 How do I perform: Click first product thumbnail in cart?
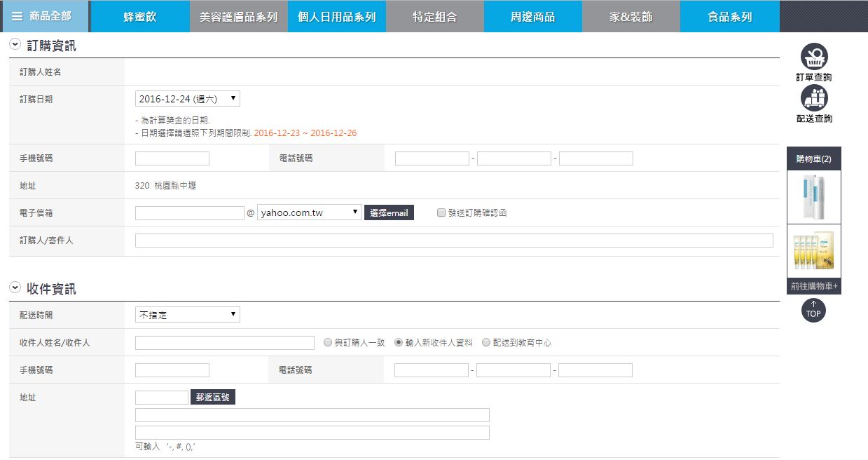[x=814, y=196]
